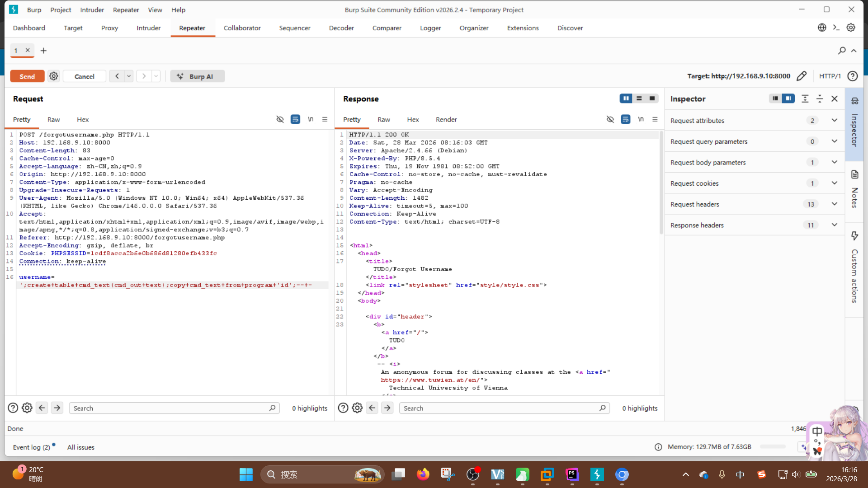Toggle hide non-printable characters in Request panel
This screenshot has height=488, width=868.
(x=280, y=119)
